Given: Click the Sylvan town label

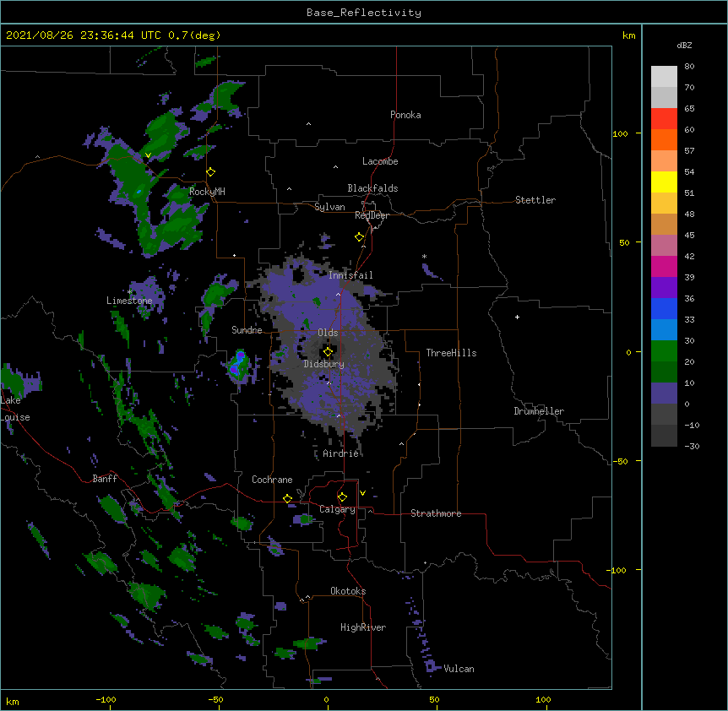Looking at the screenshot, I should [x=329, y=207].
